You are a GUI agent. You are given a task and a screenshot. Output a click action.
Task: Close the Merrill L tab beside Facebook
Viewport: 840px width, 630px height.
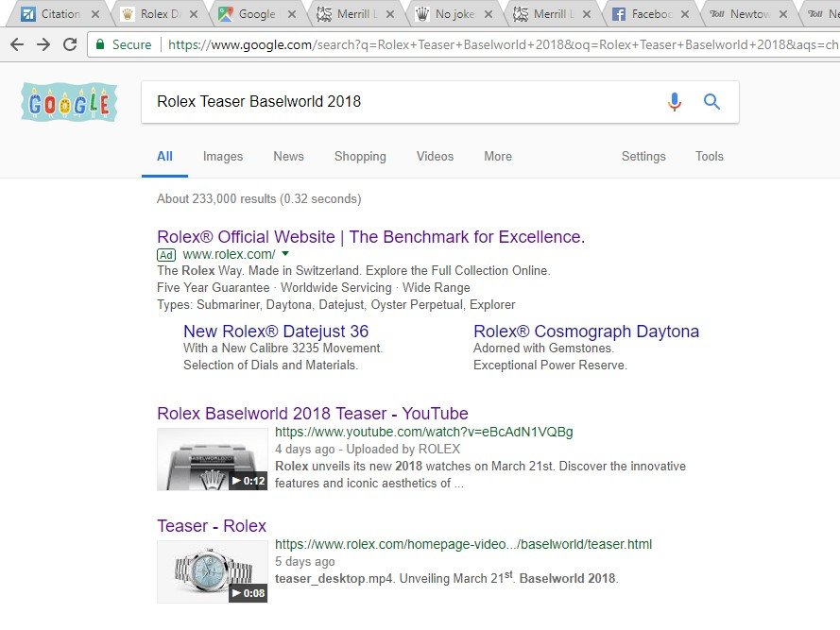[587, 14]
